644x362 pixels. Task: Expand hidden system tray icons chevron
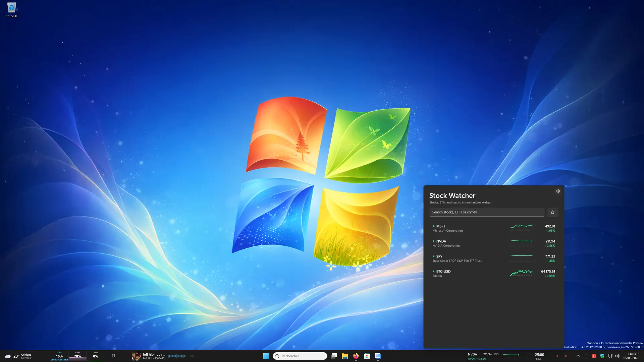click(x=578, y=356)
